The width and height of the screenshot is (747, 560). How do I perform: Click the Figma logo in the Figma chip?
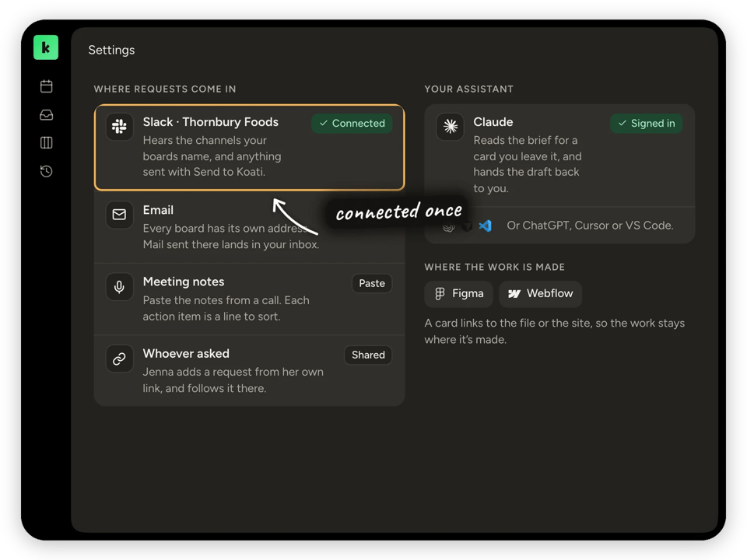(440, 294)
